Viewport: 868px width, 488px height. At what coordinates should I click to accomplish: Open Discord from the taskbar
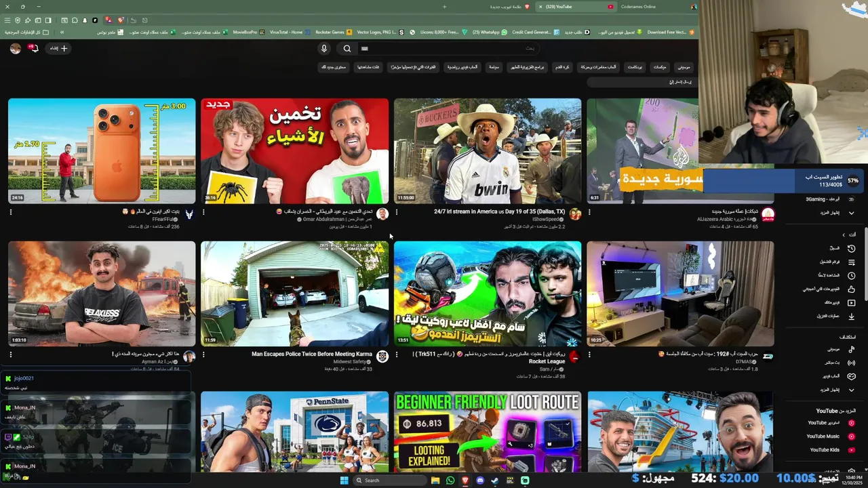coord(480,481)
